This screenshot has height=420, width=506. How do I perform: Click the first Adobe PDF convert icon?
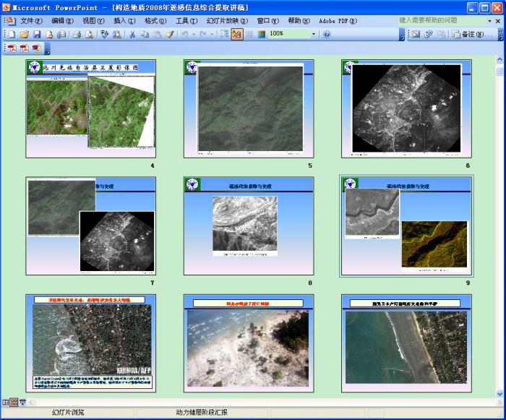pyautogui.click(x=12, y=48)
